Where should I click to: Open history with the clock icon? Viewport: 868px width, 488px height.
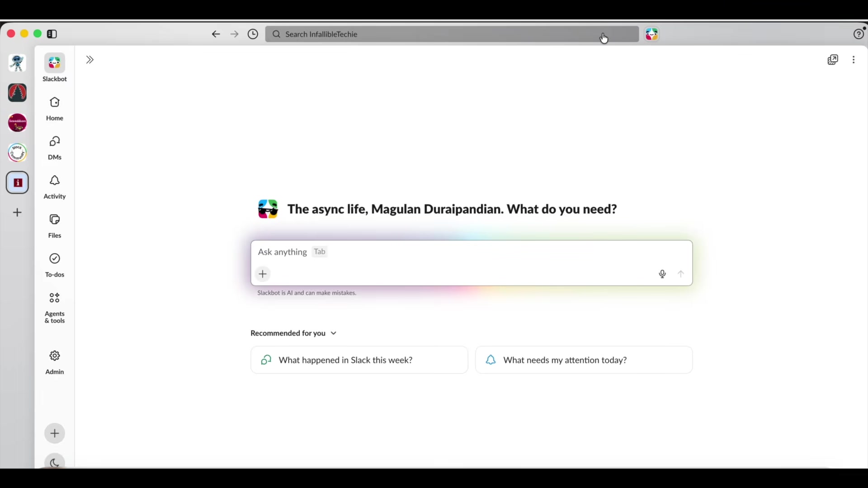[253, 34]
